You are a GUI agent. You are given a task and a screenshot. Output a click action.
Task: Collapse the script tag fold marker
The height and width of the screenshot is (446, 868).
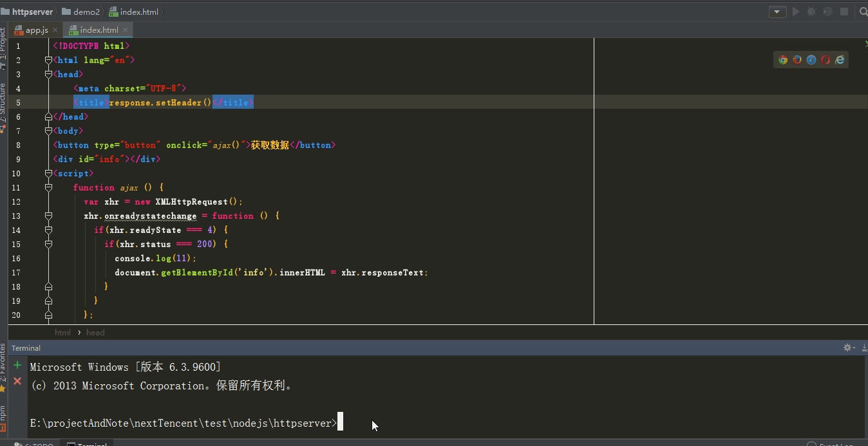48,173
